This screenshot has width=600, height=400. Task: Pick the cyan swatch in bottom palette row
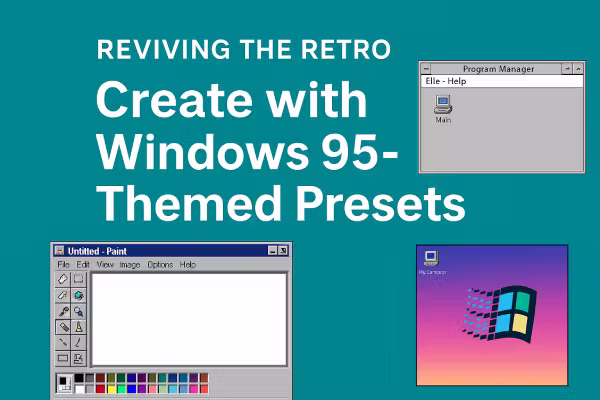173,389
